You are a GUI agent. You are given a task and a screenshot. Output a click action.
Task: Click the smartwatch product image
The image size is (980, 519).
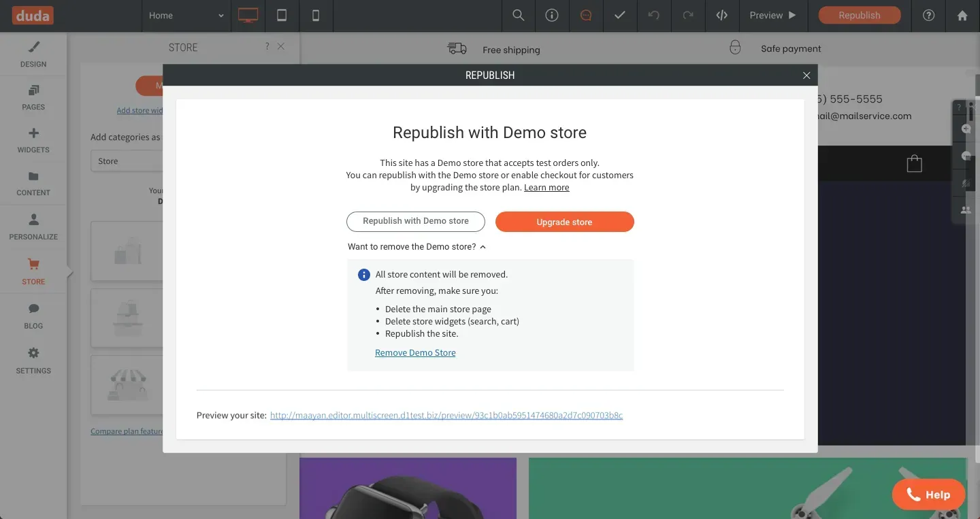(408, 488)
